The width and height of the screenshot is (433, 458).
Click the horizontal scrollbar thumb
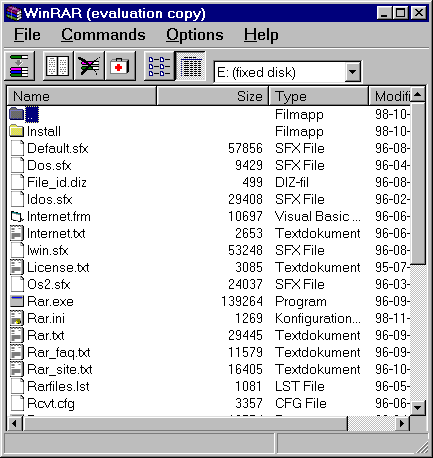(185, 423)
